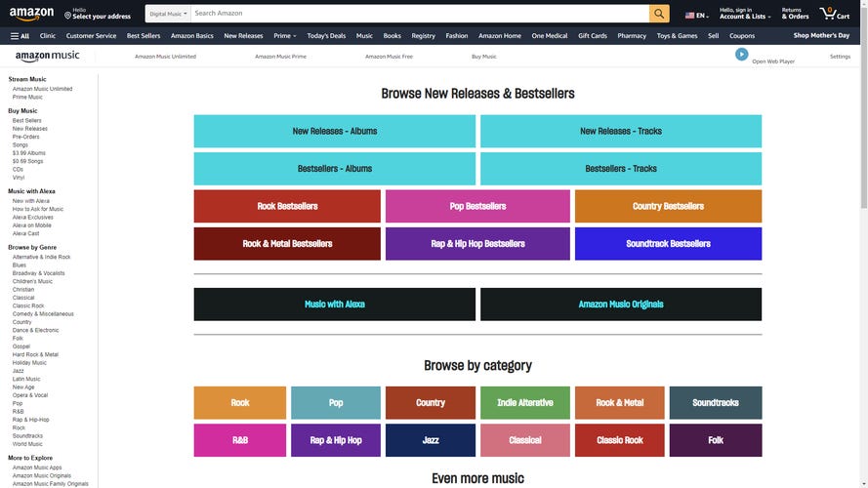Click the Vinyl link in sidebar

click(19, 178)
